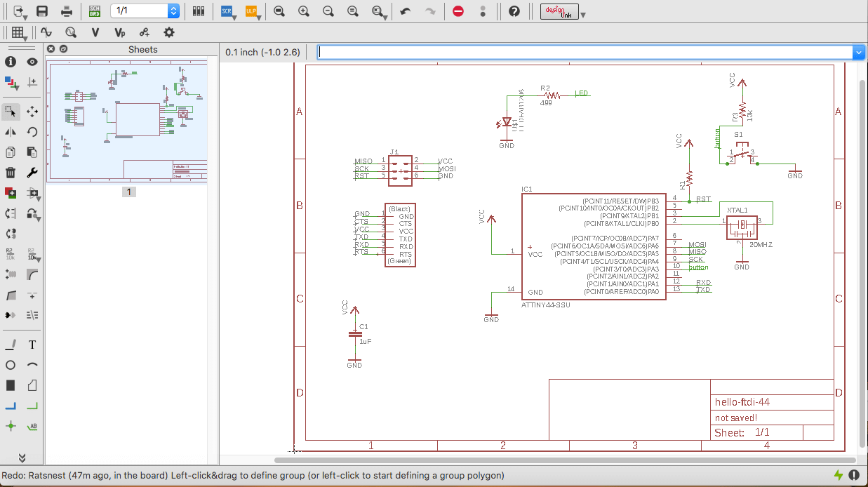The height and width of the screenshot is (487, 868).
Task: Open Help with question mark button
Action: pos(514,11)
